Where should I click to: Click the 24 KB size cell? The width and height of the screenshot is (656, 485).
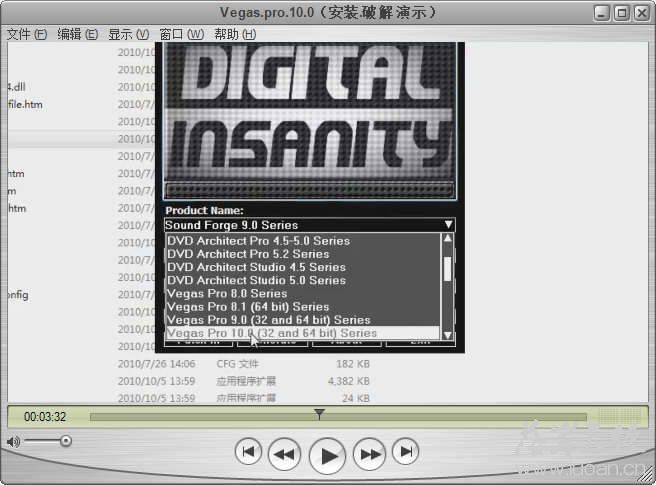[356, 398]
